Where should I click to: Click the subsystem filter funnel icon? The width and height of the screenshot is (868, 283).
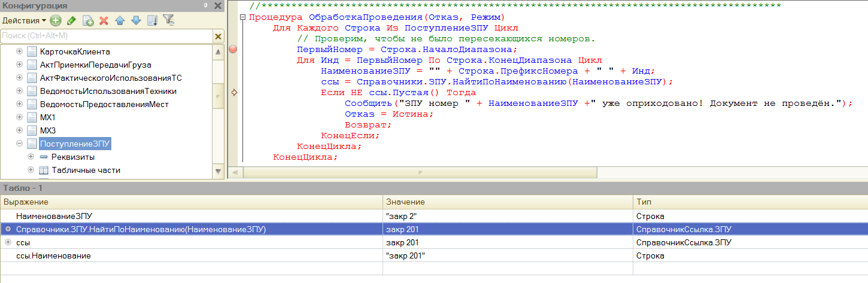tap(169, 20)
